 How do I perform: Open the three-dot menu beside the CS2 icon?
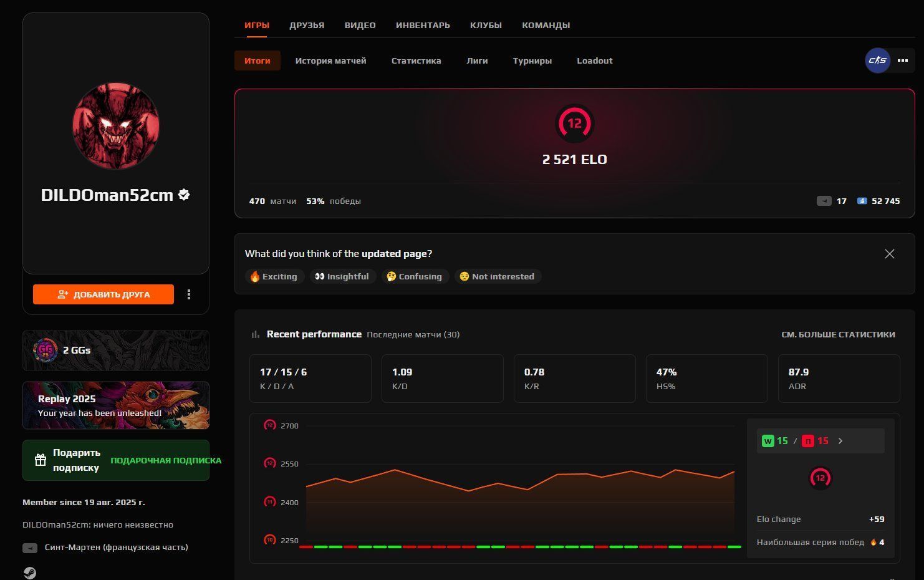[902, 60]
